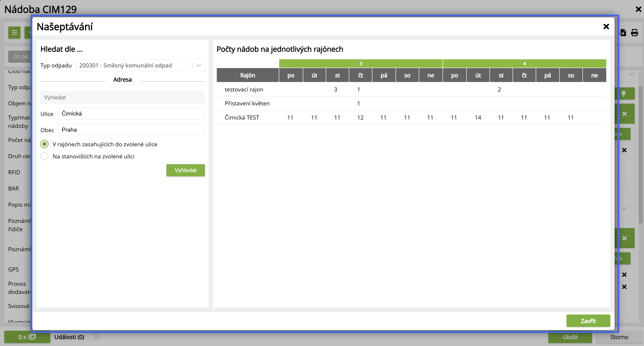Click week 3 green header
This screenshot has width=644, height=346.
(361, 64)
